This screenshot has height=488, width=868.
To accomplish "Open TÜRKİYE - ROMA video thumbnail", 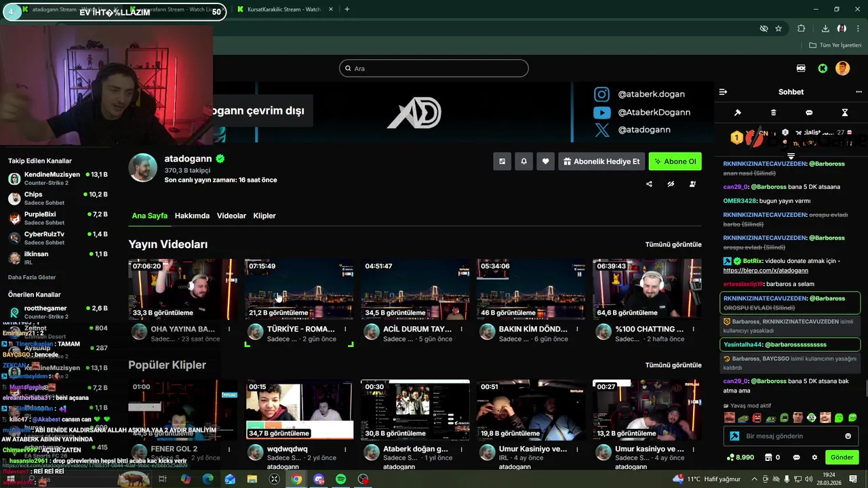I will [x=299, y=289].
